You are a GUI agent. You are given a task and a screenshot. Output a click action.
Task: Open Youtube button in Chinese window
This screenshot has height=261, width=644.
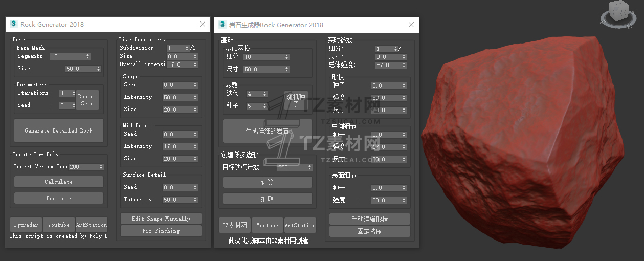click(268, 225)
